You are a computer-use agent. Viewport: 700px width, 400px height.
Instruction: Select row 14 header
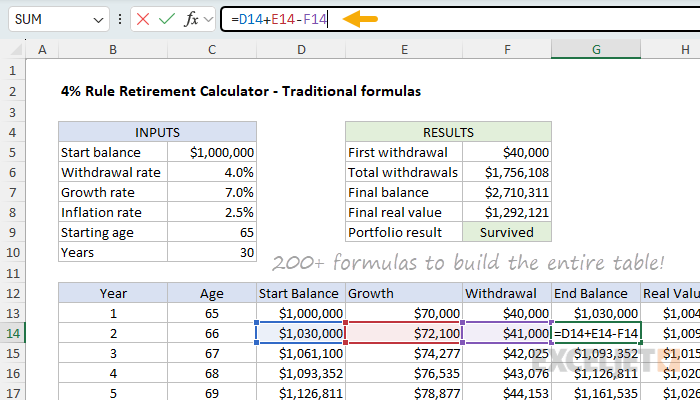pos(12,333)
